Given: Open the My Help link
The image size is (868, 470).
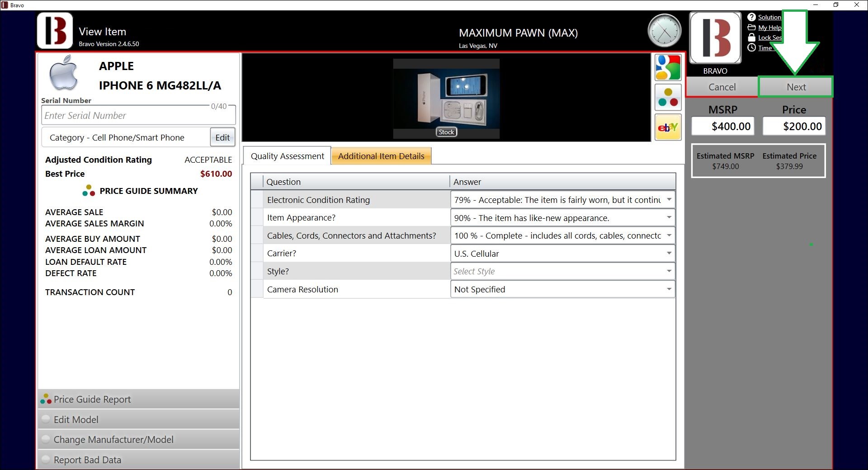Looking at the screenshot, I should [x=769, y=28].
